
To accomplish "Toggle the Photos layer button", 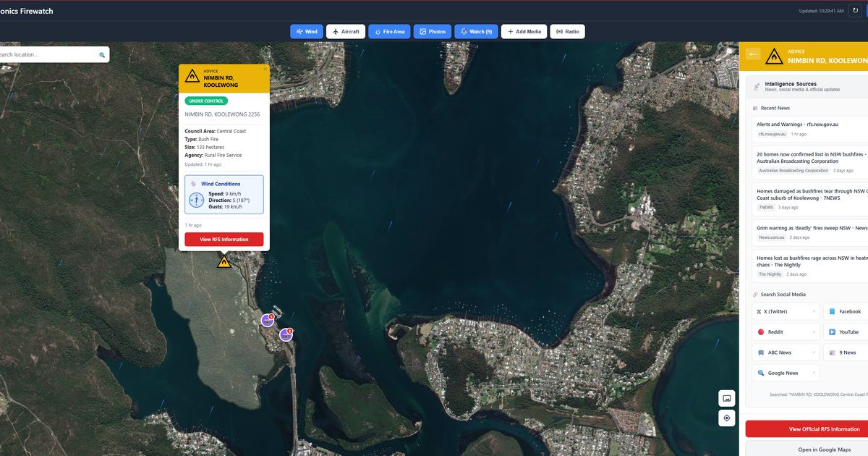I will click(x=433, y=32).
